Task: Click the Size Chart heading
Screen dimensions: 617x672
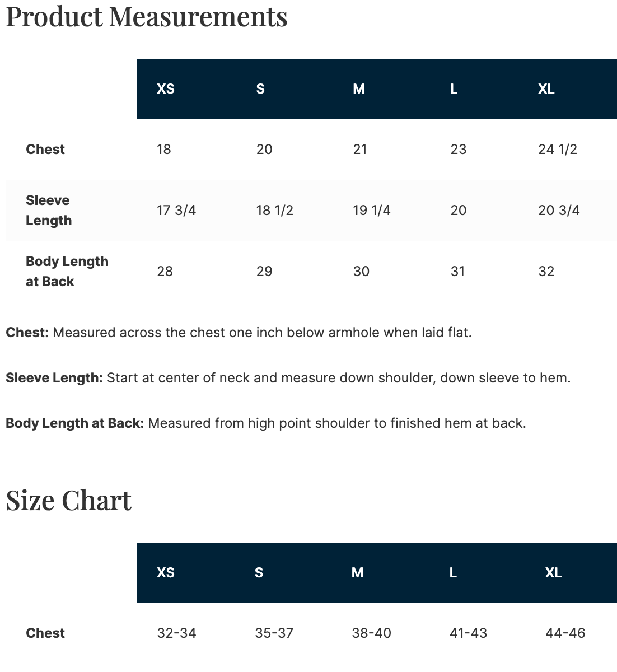Action: (x=69, y=500)
